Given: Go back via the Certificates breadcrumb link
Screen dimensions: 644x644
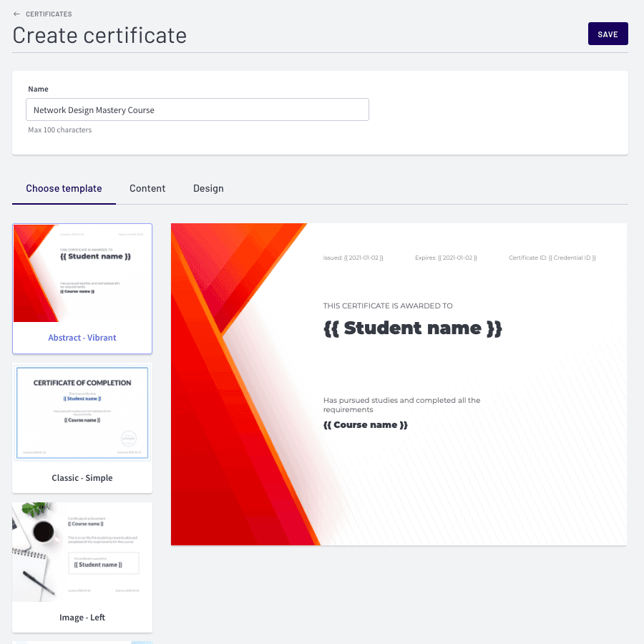Looking at the screenshot, I should tap(49, 14).
